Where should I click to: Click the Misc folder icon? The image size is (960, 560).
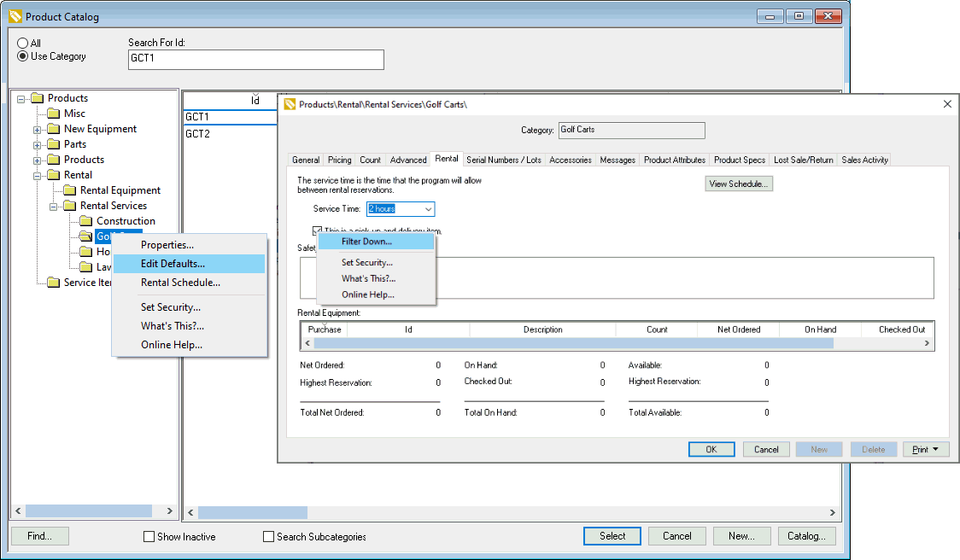[x=53, y=114]
